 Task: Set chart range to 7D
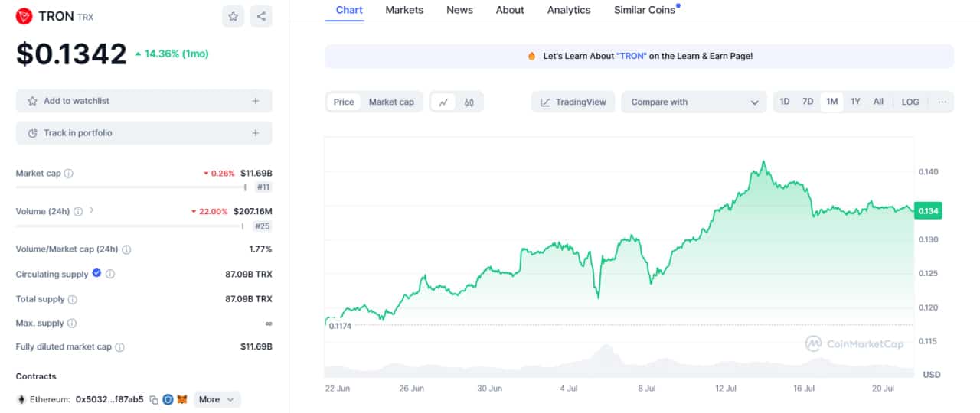(808, 102)
